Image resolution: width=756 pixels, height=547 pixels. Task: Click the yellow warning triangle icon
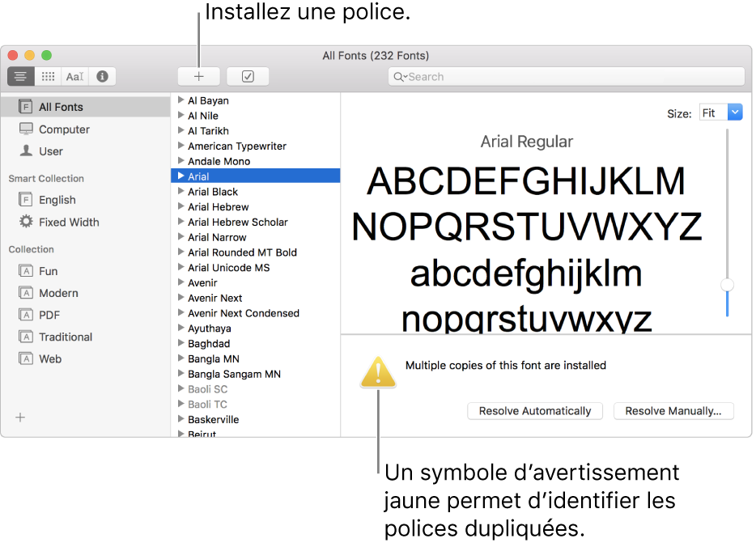(x=379, y=373)
